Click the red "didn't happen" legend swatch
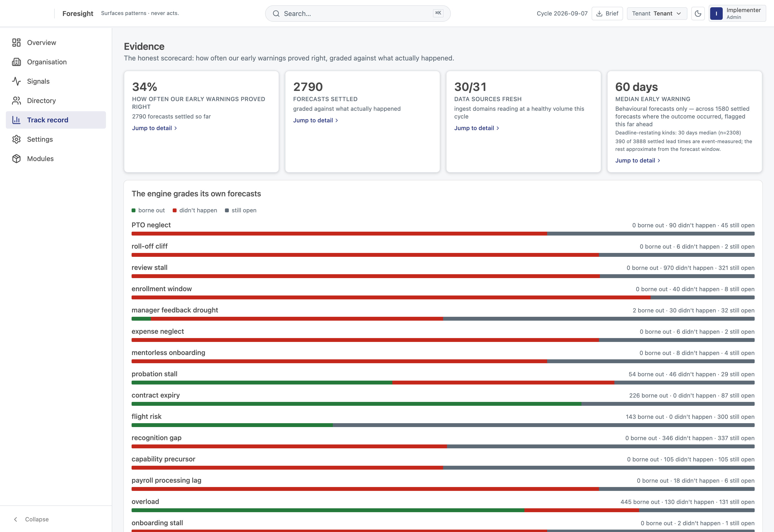Image resolution: width=774 pixels, height=532 pixels. (x=175, y=210)
